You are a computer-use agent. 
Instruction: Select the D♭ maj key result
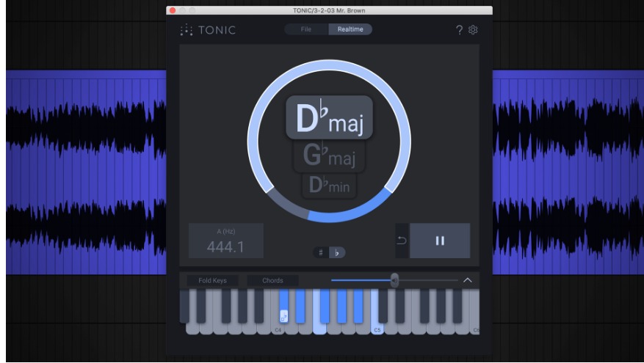pyautogui.click(x=329, y=118)
